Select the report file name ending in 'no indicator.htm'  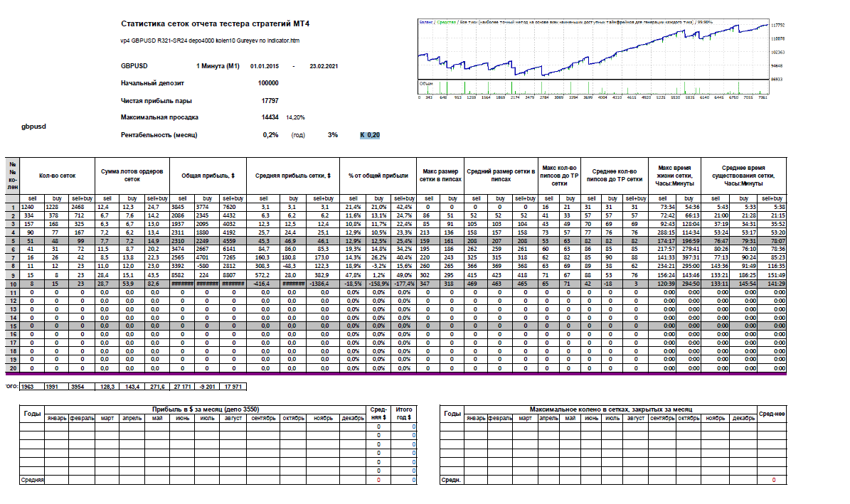pos(210,41)
